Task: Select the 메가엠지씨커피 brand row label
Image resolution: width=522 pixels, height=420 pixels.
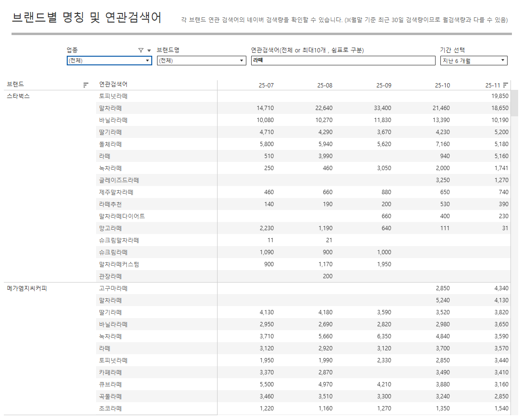Action: click(27, 288)
